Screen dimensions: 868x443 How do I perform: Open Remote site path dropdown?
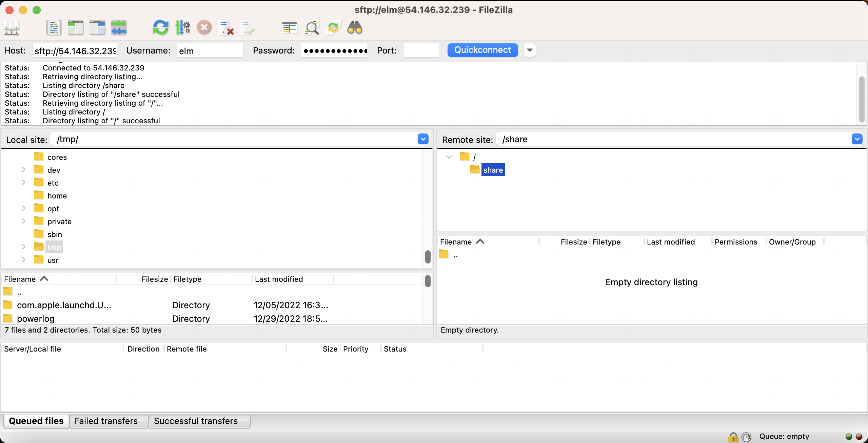tap(857, 139)
